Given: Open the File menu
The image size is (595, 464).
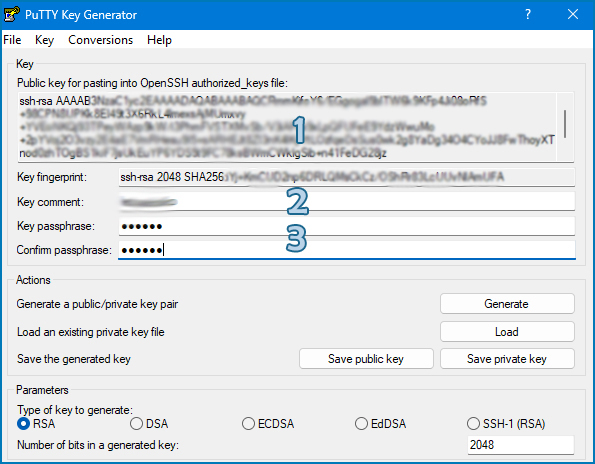Looking at the screenshot, I should 12,40.
